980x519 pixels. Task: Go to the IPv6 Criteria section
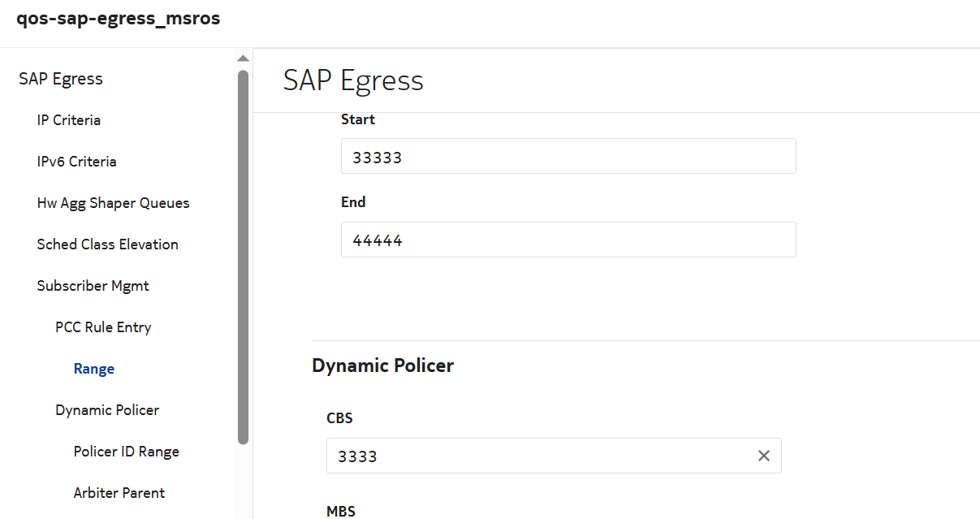(76, 162)
